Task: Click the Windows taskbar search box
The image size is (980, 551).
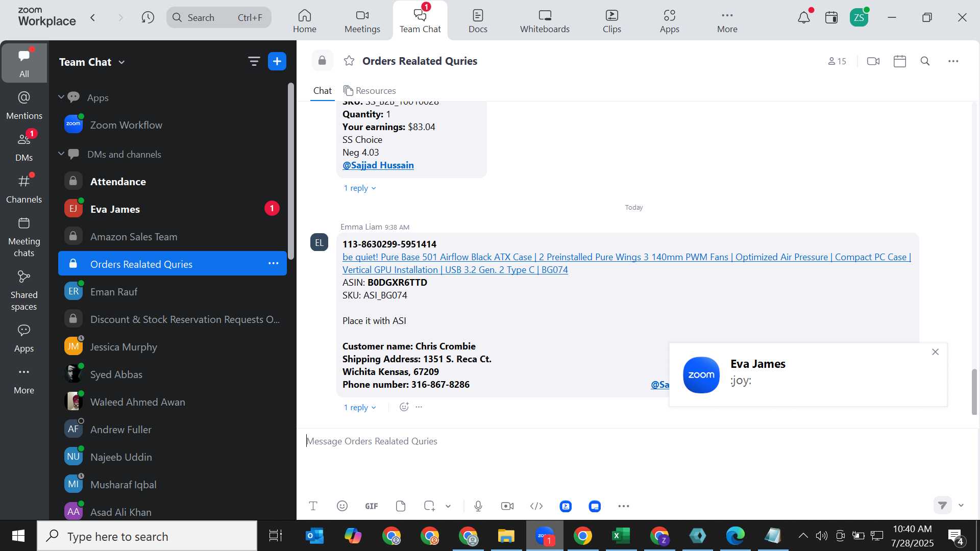Action: point(148,536)
